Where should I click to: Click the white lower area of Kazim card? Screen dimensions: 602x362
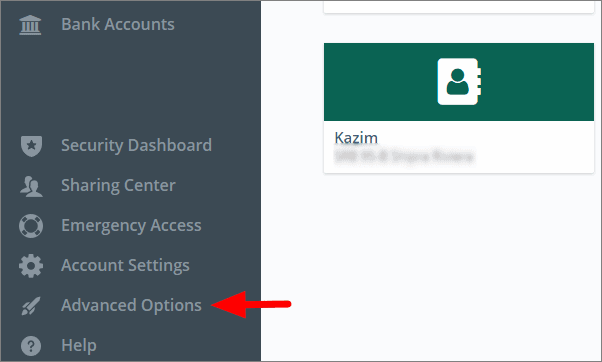point(459,147)
